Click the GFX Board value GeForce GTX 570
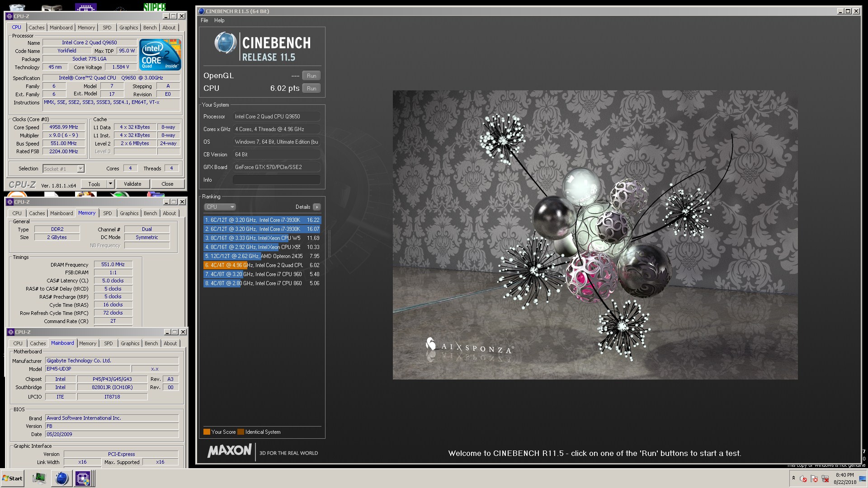Viewport: 868px width, 488px height. coord(276,167)
